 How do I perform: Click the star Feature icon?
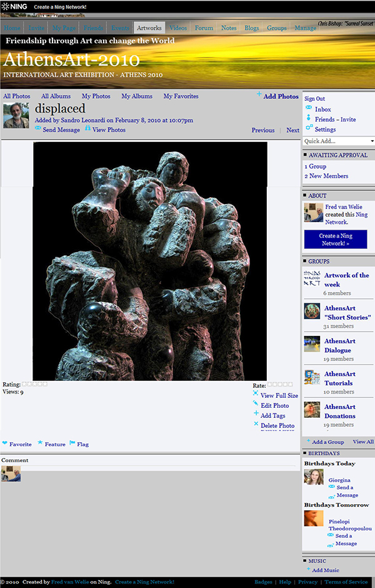point(40,443)
